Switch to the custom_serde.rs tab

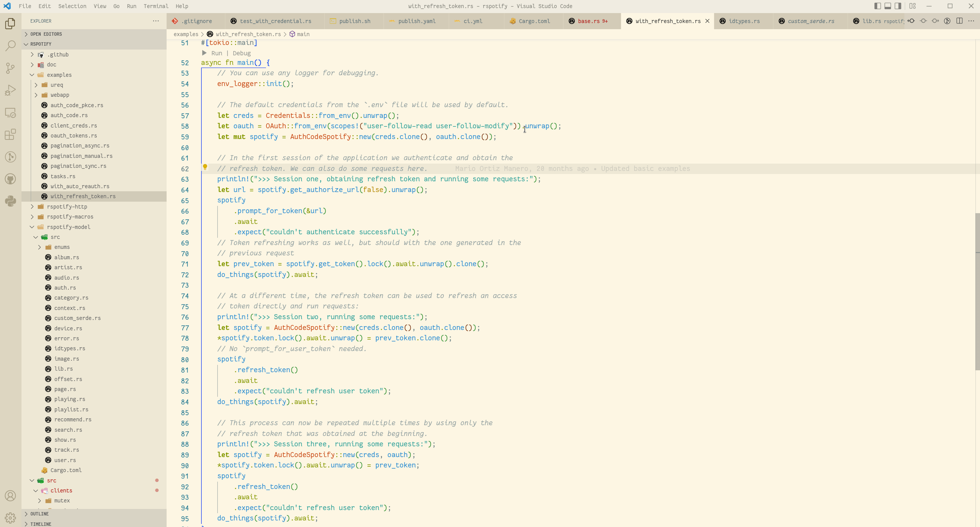click(x=811, y=21)
